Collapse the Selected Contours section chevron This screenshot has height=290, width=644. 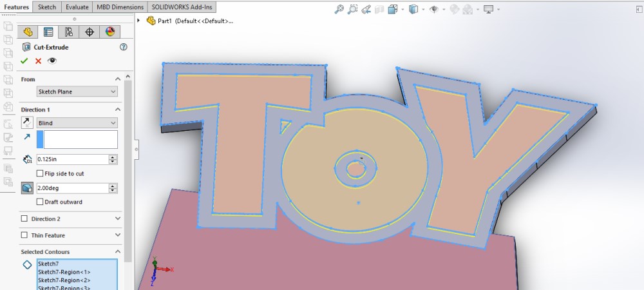click(118, 251)
